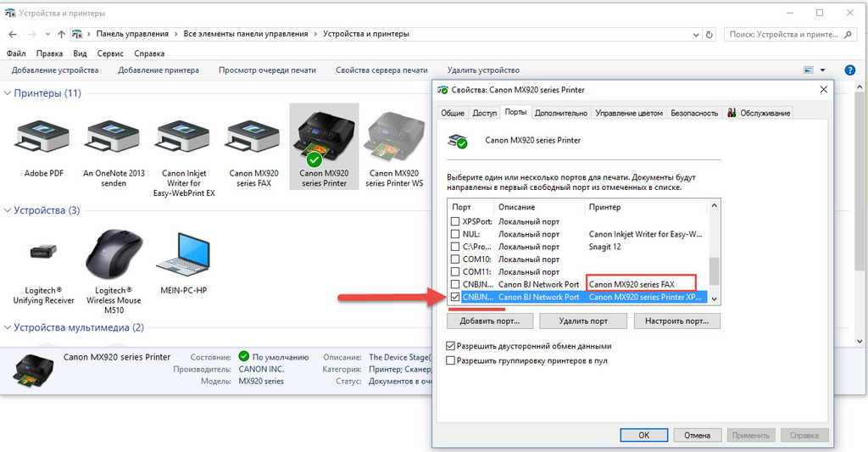Click Свойства сервера печати command
Viewport: 868px width, 452px height.
point(381,70)
